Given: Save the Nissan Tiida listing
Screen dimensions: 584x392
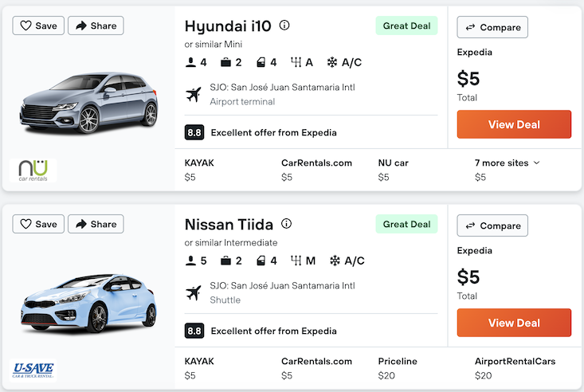Looking at the screenshot, I should 38,224.
